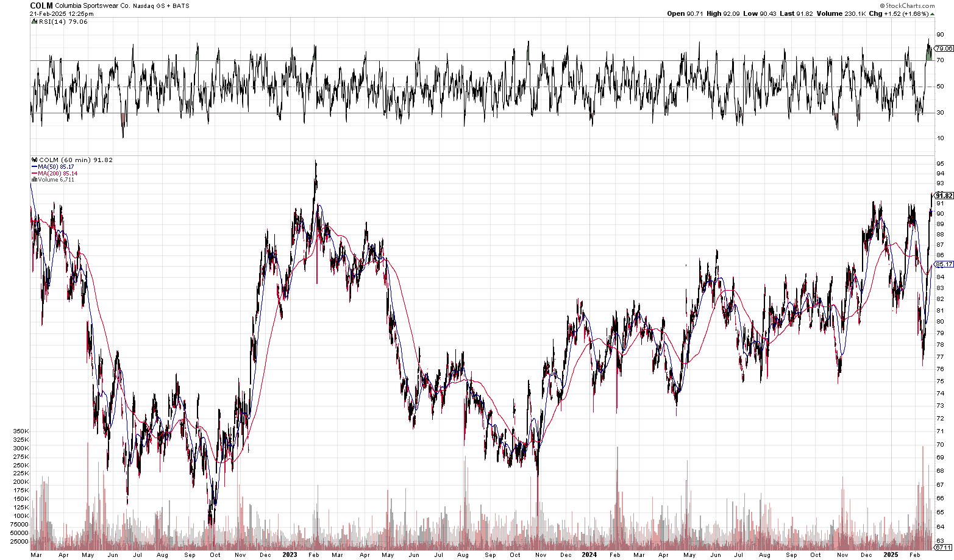Click the red MA(200) legend line marker
The image size is (954, 560).
click(x=34, y=174)
